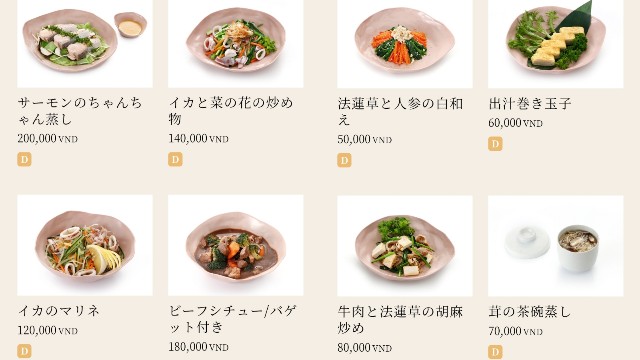The image size is (640, 360).
Task: Open the 法蓮草と人参の白和え dish photo
Action: (x=405, y=44)
